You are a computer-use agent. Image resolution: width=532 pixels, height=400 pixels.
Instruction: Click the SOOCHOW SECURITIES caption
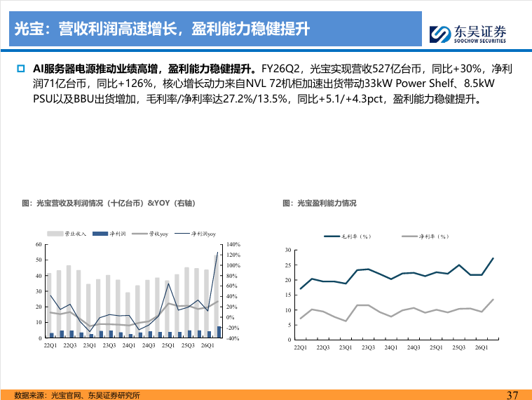point(479,41)
